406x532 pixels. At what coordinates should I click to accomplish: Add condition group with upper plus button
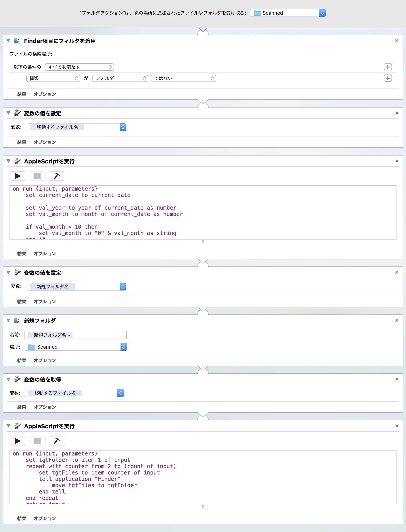point(388,67)
